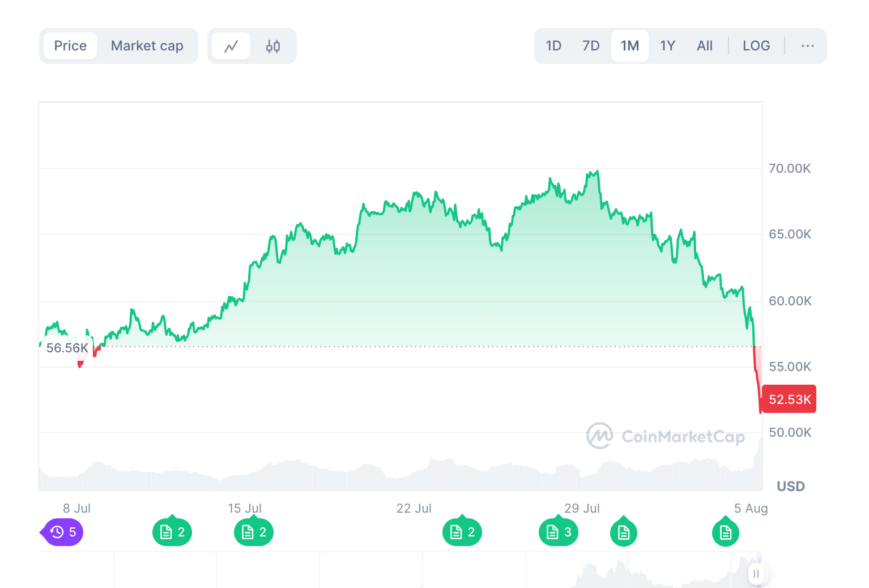Screen dimensions: 869x588
Task: Open the news marker left of 15 Jul
Action: (172, 532)
